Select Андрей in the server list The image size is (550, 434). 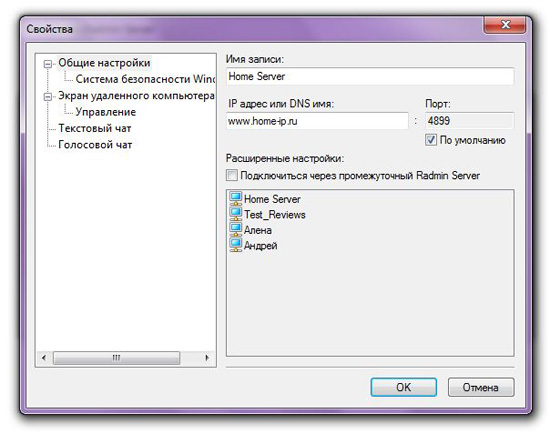coord(261,246)
